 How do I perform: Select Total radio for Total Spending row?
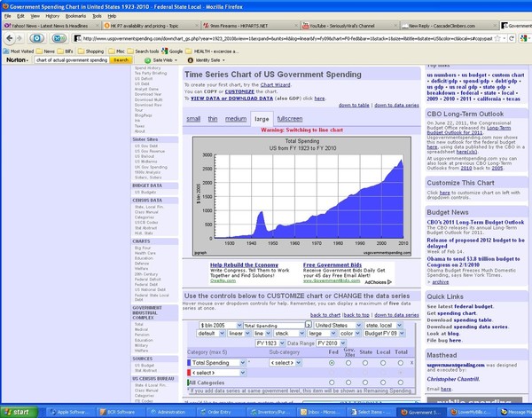coord(401,363)
